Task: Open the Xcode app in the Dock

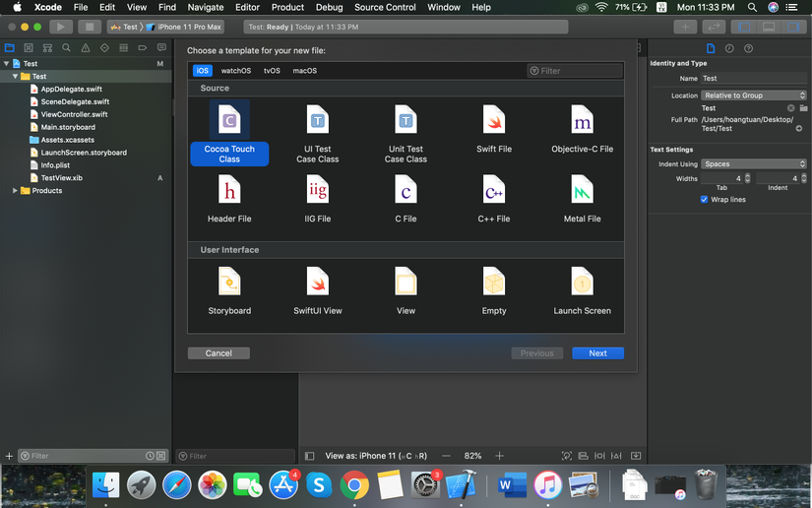Action: (x=460, y=484)
